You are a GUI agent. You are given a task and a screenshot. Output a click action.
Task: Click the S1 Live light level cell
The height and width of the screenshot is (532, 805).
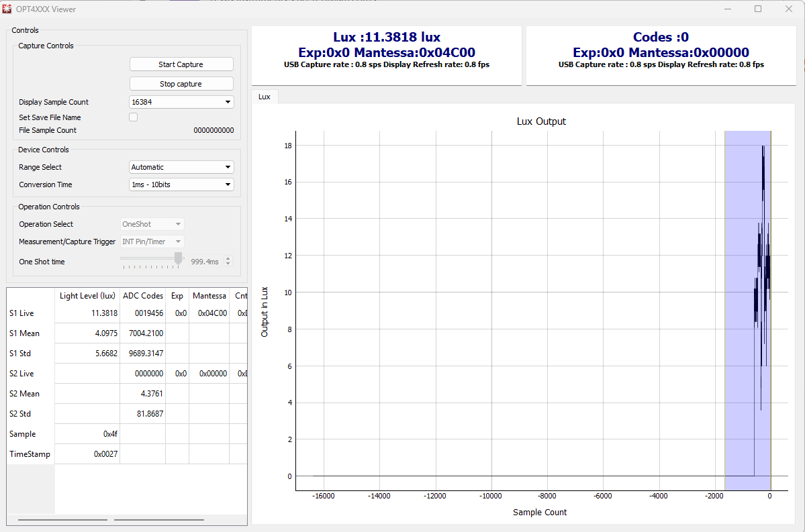click(x=87, y=313)
